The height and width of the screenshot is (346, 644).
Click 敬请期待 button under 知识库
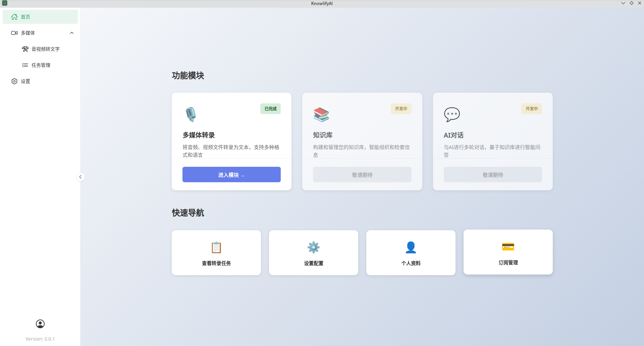tap(362, 175)
